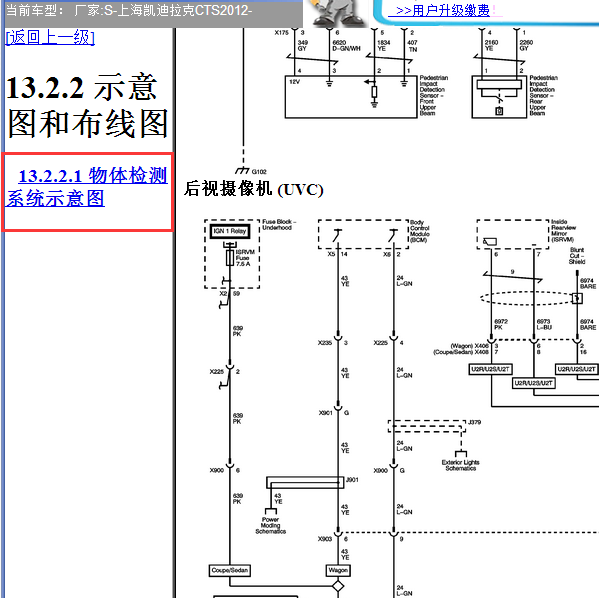Open the 用户升级缴费 link

[443, 10]
